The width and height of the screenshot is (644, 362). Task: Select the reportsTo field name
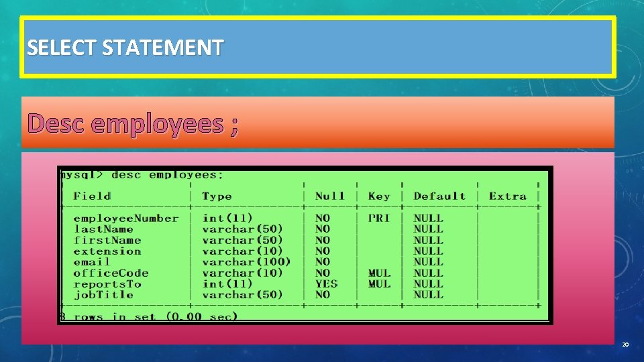[107, 284]
